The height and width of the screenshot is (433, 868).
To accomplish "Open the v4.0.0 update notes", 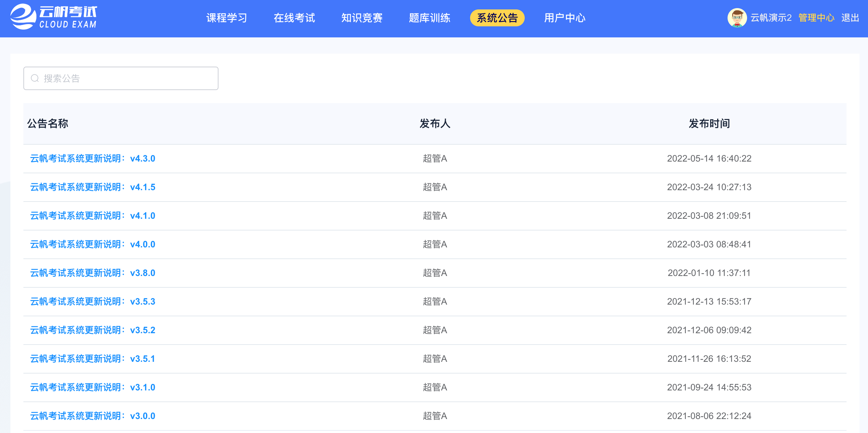I will (x=93, y=245).
